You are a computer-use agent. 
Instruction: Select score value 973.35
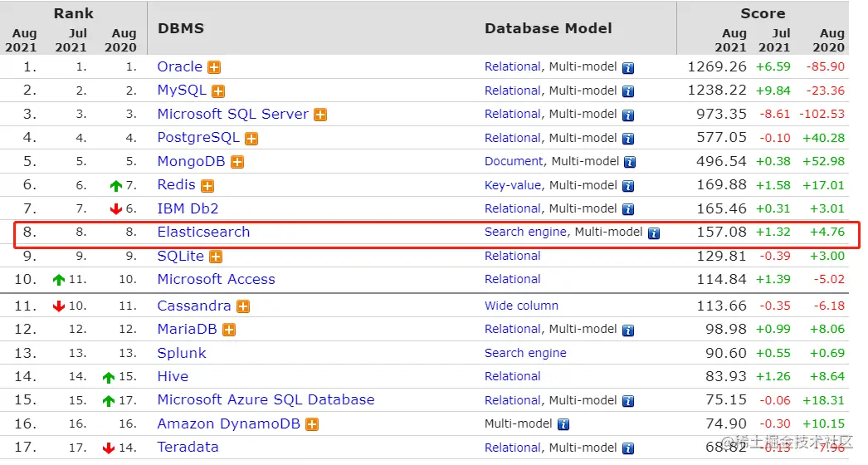[x=721, y=114]
